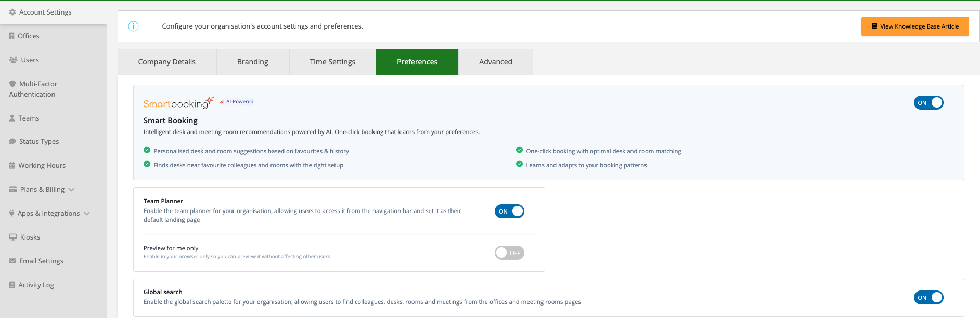Click the blue info icon in banner

pyautogui.click(x=133, y=26)
